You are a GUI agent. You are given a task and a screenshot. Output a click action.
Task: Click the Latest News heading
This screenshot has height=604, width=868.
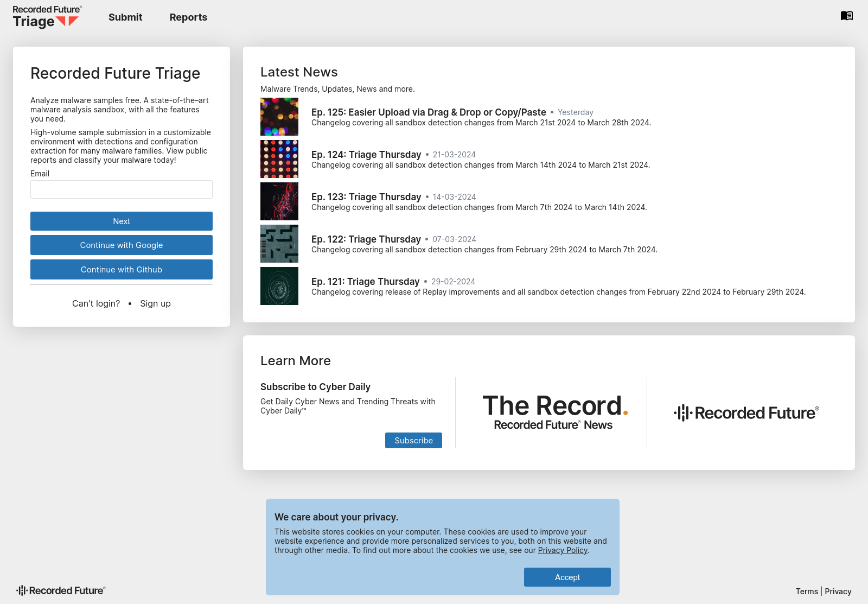click(299, 72)
